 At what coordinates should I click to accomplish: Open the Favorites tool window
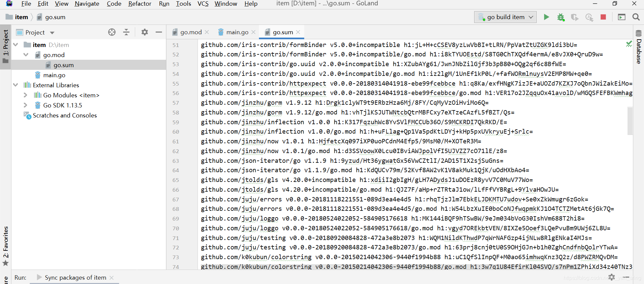6,246
